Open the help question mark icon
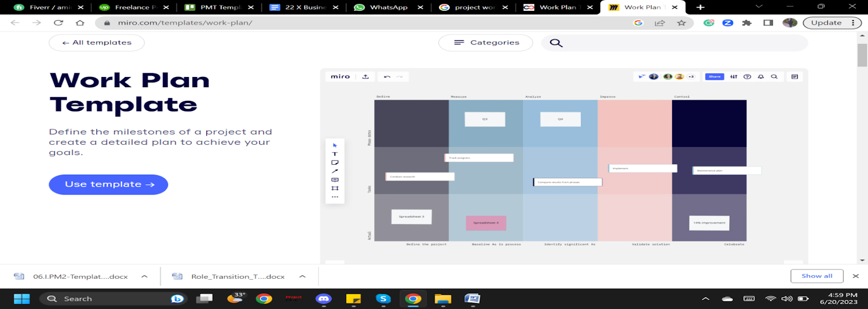Image resolution: width=868 pixels, height=309 pixels. click(x=747, y=76)
